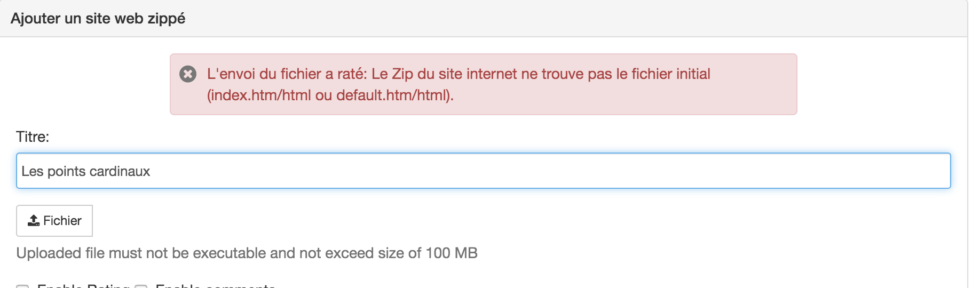
Task: Click the Enable Rating label text
Action: coord(83,286)
